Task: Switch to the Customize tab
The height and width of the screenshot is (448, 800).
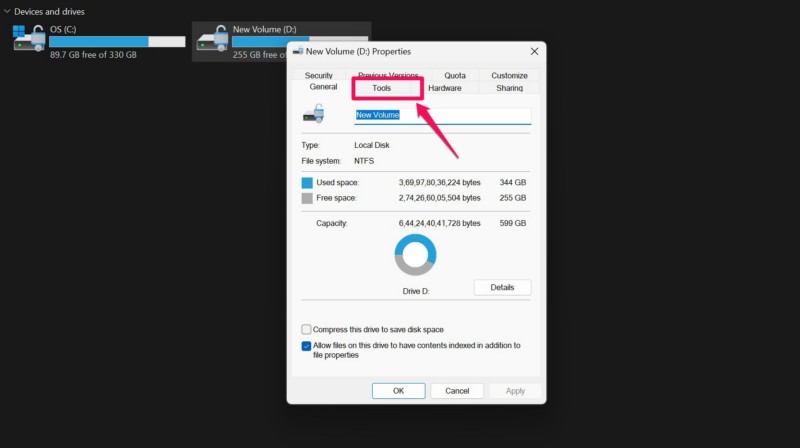Action: pyautogui.click(x=509, y=76)
